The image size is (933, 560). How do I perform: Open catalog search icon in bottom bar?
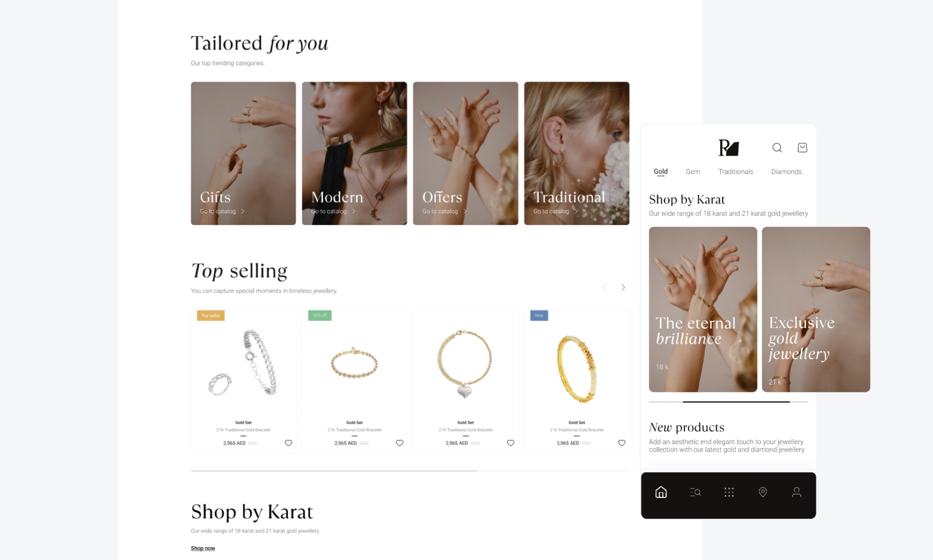pos(695,492)
